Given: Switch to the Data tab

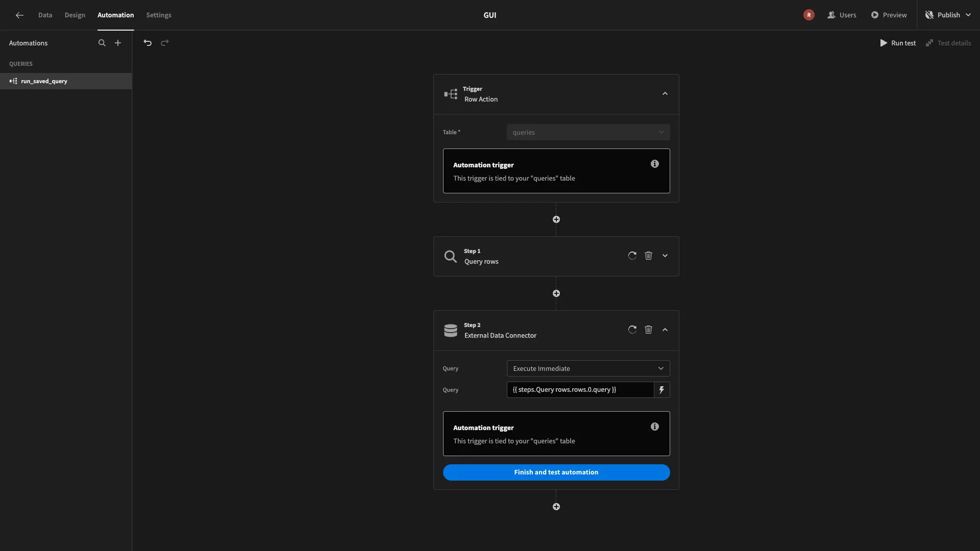Looking at the screenshot, I should click(x=45, y=15).
